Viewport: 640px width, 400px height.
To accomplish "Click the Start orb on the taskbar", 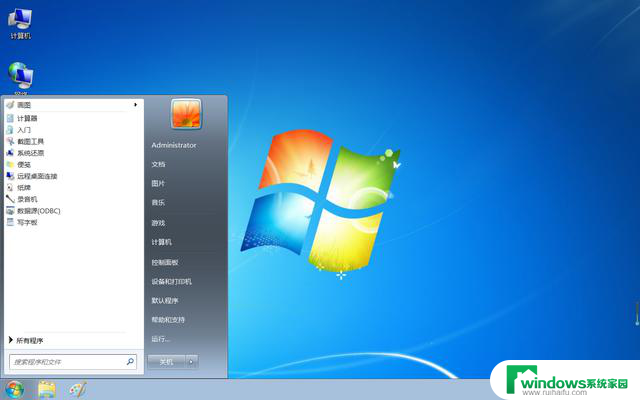I will (x=15, y=390).
